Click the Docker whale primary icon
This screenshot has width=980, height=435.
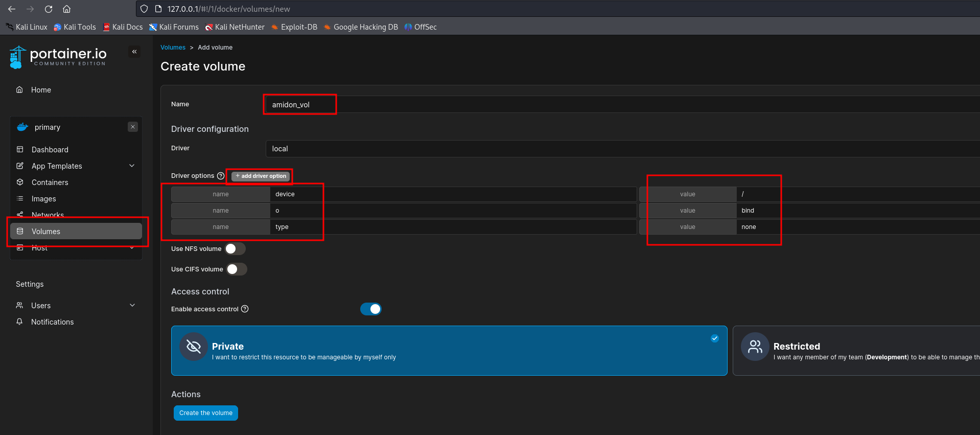tap(22, 127)
